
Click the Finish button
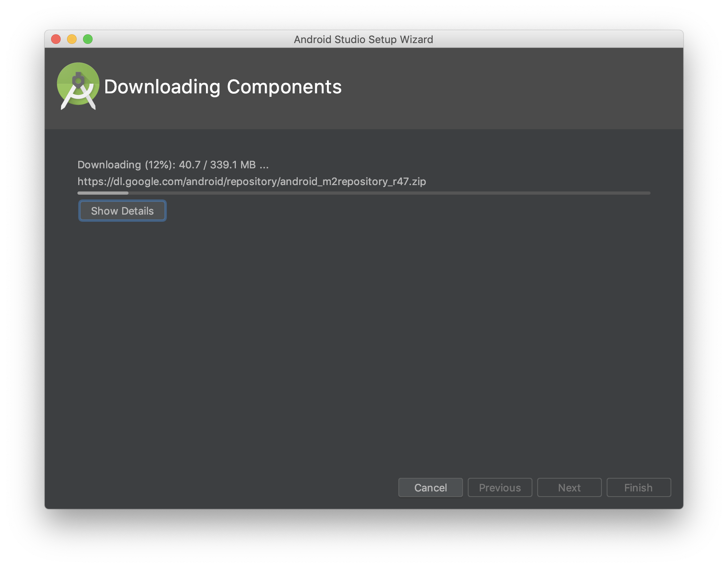tap(639, 487)
